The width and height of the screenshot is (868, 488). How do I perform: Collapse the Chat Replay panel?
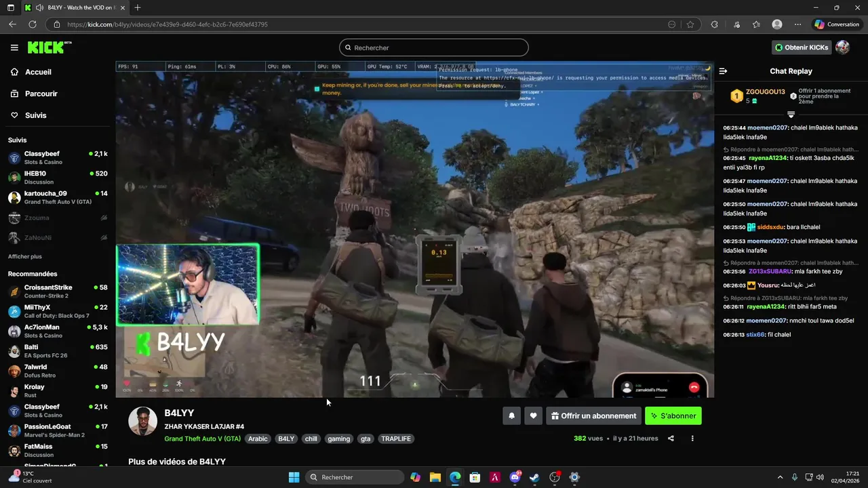[723, 71]
